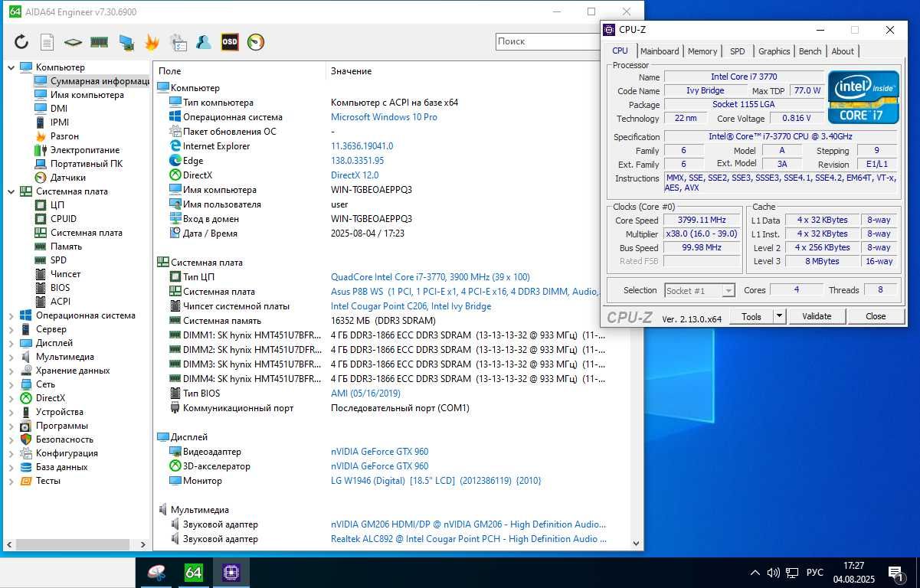Open Датчики sensors tree item
Viewport: 920px width, 588px height.
pyautogui.click(x=67, y=178)
